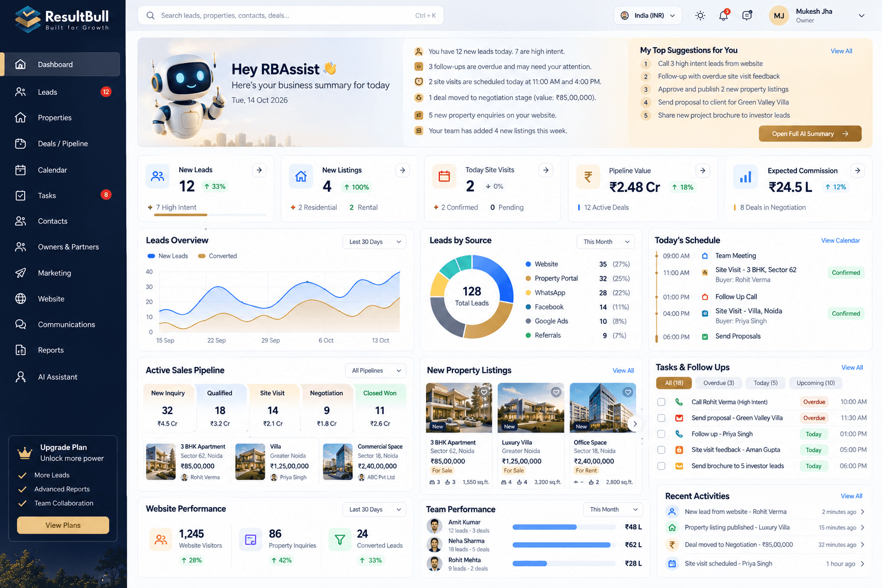
Task: Open chevron for New lead from website activity
Action: coord(862,512)
